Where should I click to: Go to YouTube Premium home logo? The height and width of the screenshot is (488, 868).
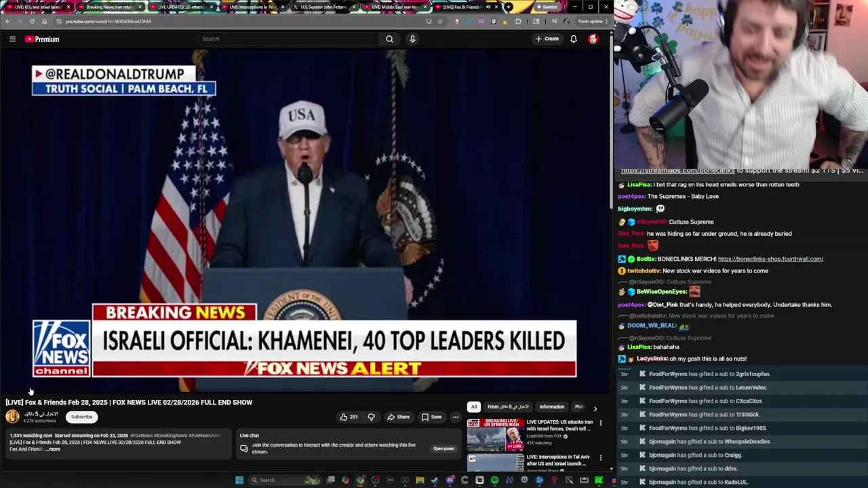point(42,39)
